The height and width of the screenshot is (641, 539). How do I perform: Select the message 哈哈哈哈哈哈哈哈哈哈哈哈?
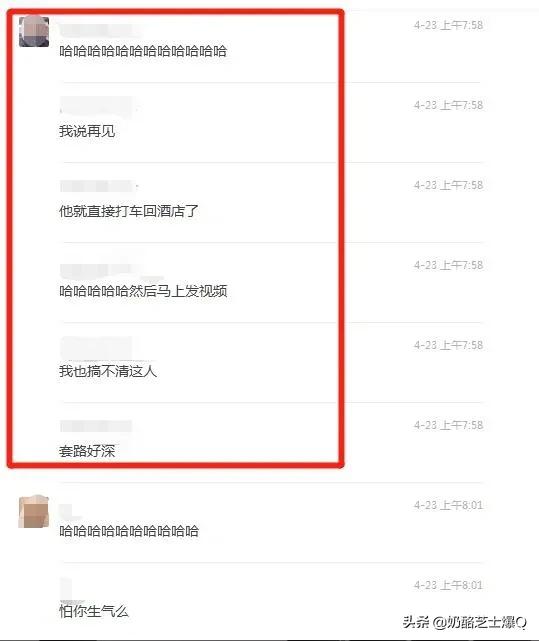[143, 51]
